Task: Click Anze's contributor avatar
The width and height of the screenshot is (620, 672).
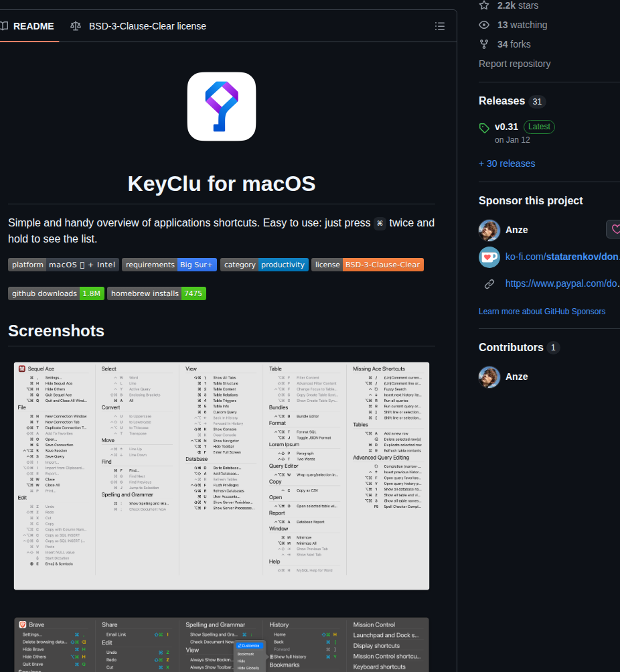Action: (489, 377)
